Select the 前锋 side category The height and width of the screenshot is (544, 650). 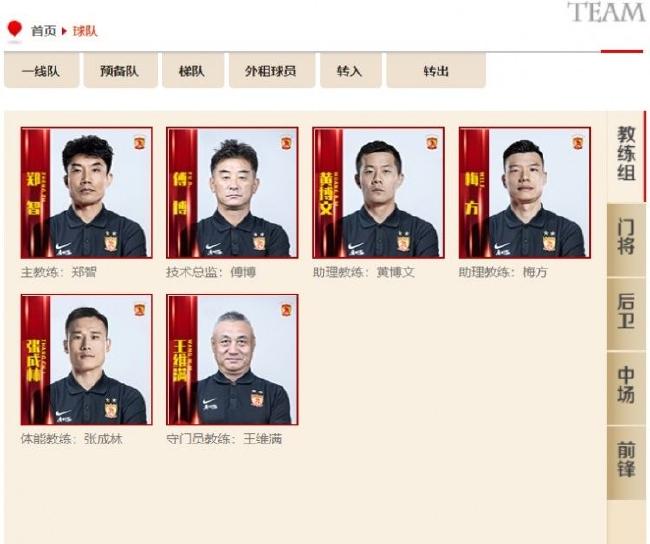click(x=626, y=462)
